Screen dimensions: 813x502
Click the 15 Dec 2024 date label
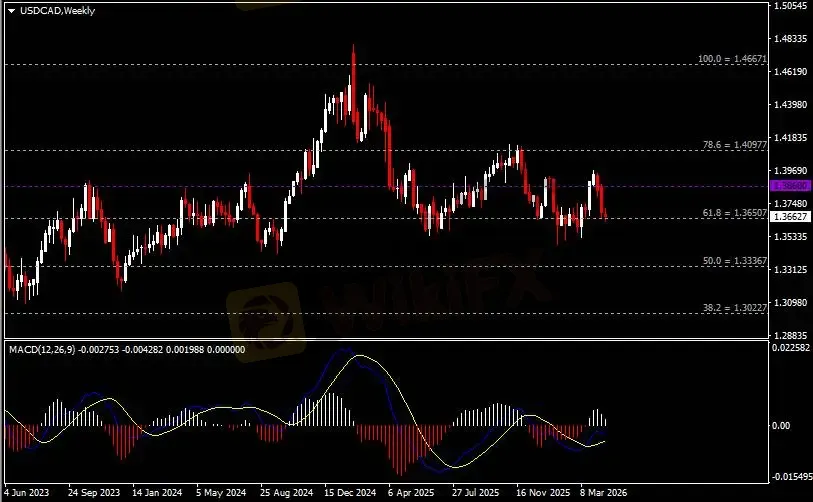[x=350, y=492]
